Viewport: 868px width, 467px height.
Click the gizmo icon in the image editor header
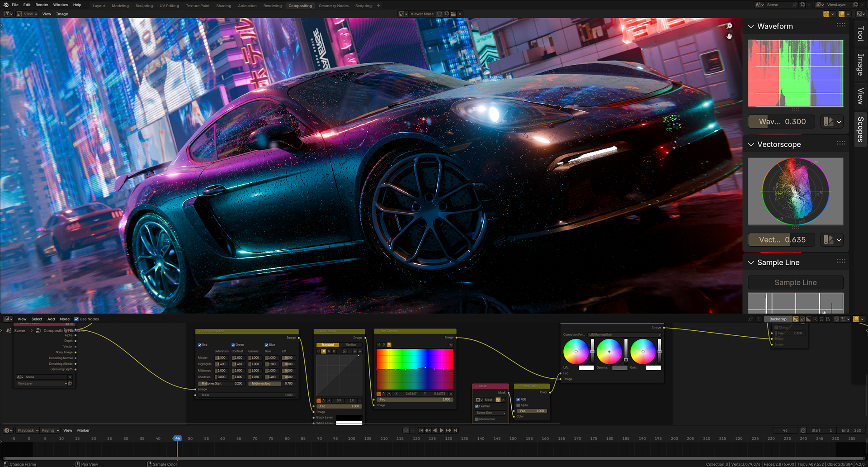coord(826,14)
